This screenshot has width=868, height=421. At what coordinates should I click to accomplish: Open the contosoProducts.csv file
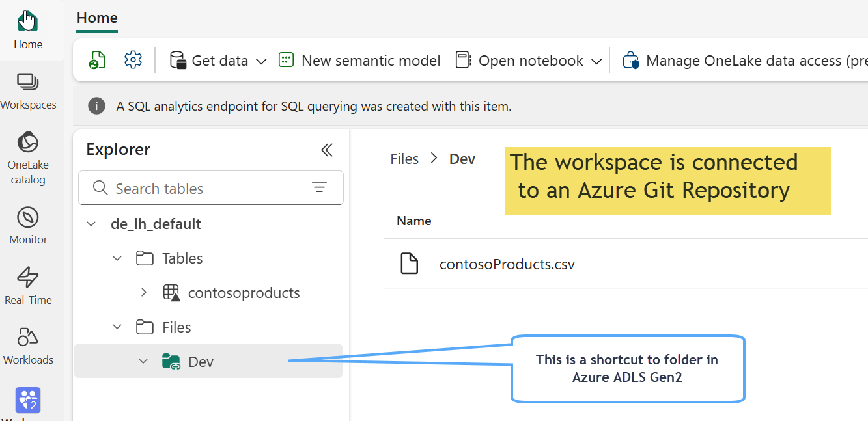pos(507,264)
